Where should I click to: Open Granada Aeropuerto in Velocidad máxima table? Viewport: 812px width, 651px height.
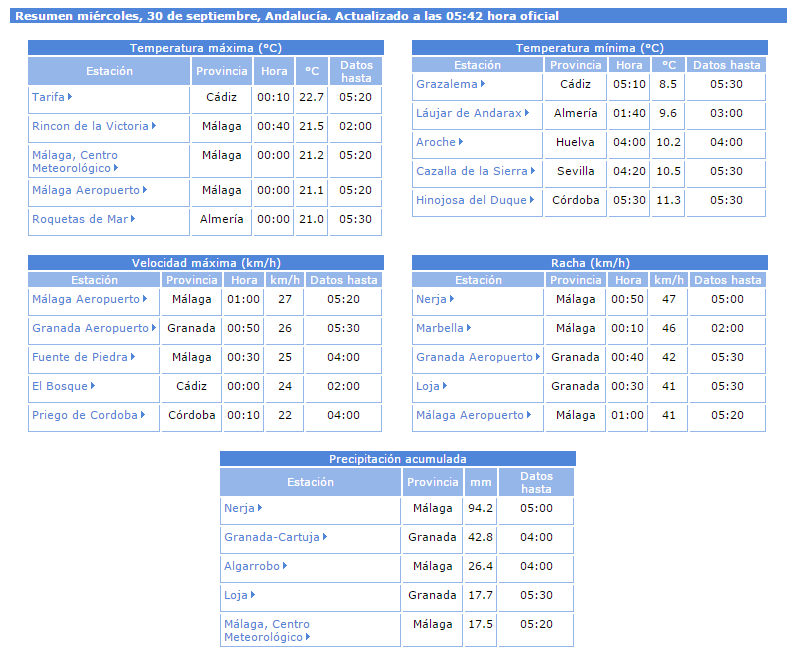coord(89,328)
